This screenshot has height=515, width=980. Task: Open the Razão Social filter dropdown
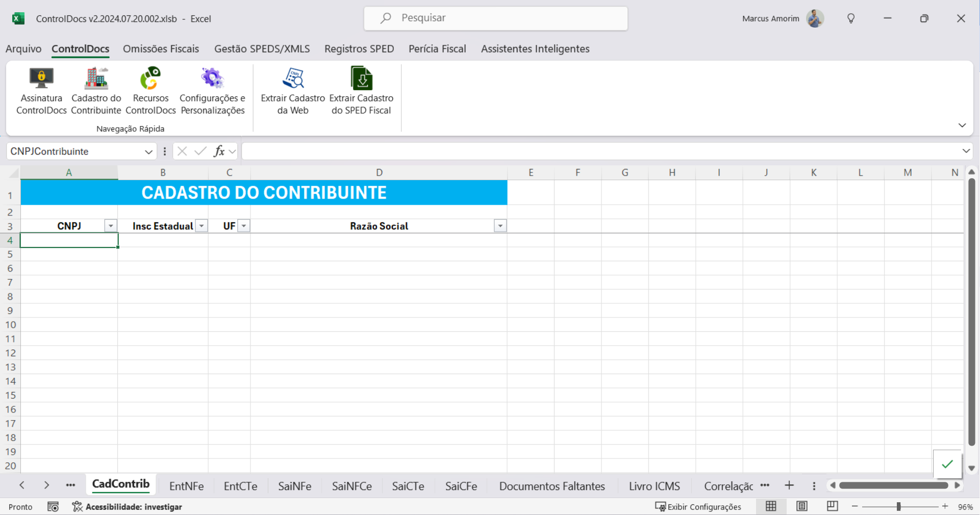[x=500, y=226]
